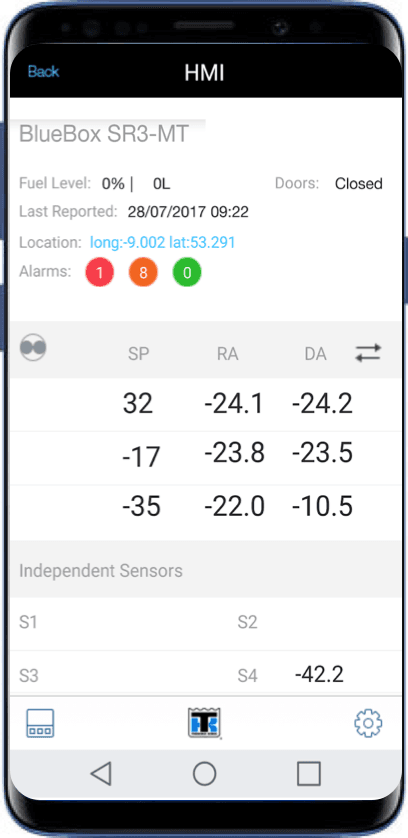Image resolution: width=408 pixels, height=838 pixels.
Task: Select the SP column header
Action: 138,354
